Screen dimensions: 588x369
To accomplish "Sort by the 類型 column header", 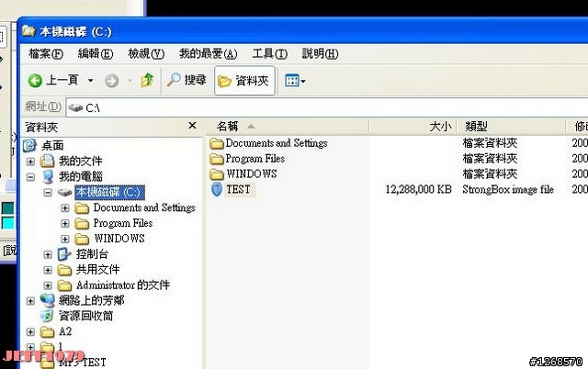I will (x=511, y=127).
